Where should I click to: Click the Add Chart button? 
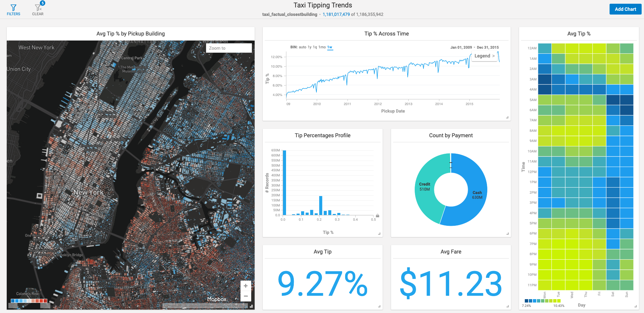(625, 9)
